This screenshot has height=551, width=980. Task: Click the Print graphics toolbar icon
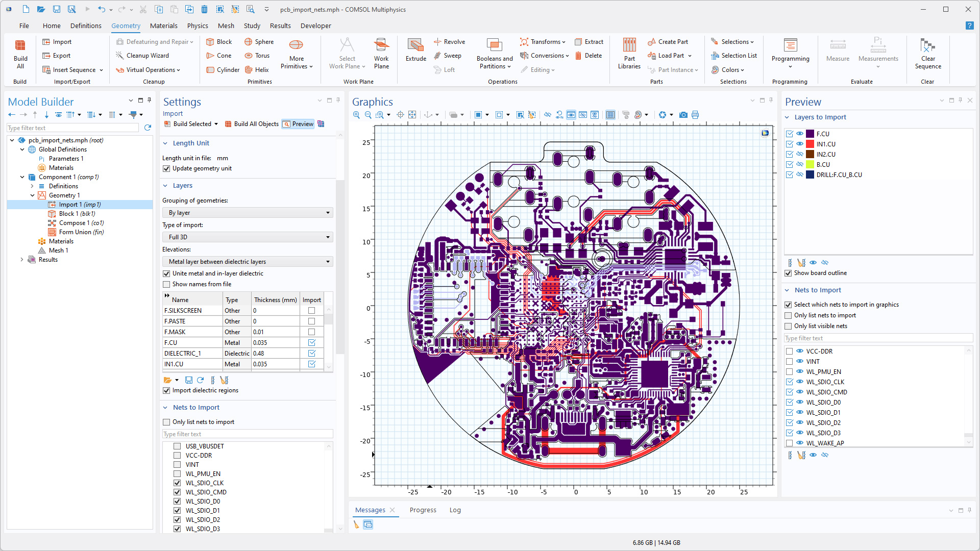[x=695, y=115]
